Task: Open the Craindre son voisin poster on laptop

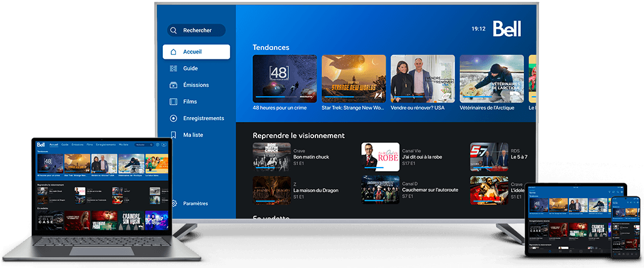Action: [132, 221]
